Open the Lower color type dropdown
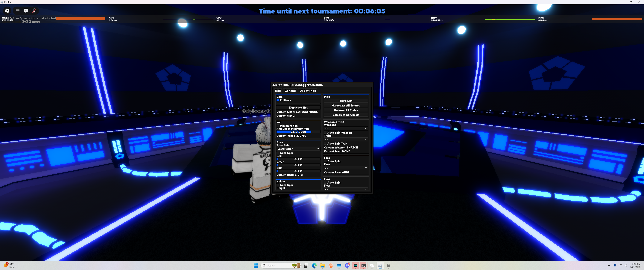This screenshot has height=270, width=644. click(x=298, y=149)
